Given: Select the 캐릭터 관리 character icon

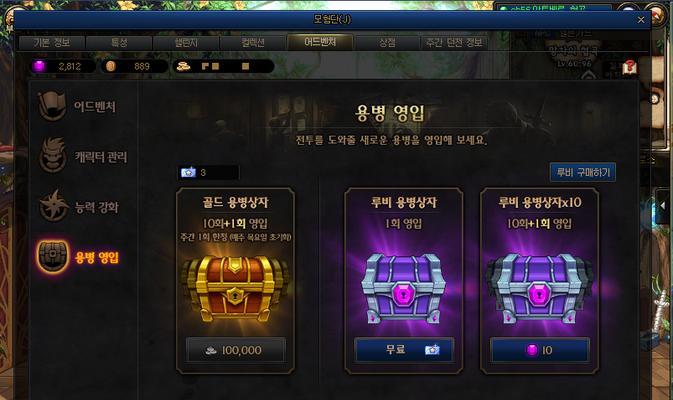Looking at the screenshot, I should 53,155.
